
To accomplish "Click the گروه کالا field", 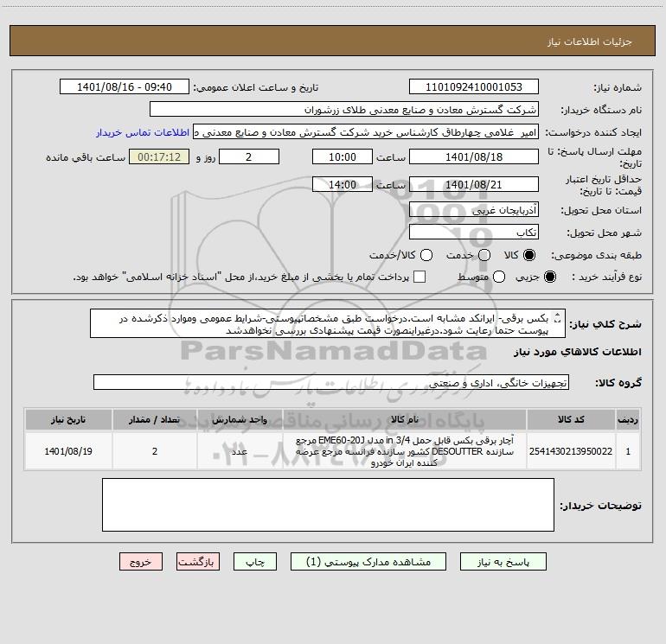I will [331, 382].
